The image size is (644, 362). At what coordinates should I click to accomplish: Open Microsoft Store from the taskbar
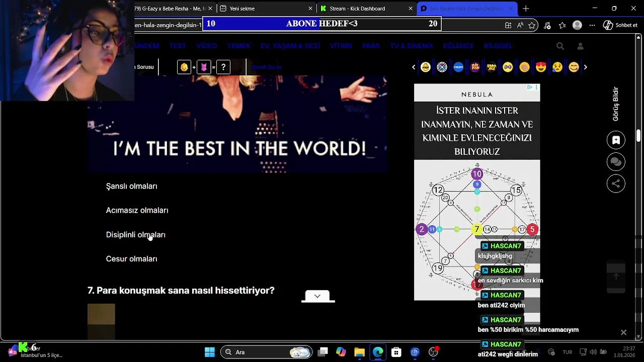[396, 352]
